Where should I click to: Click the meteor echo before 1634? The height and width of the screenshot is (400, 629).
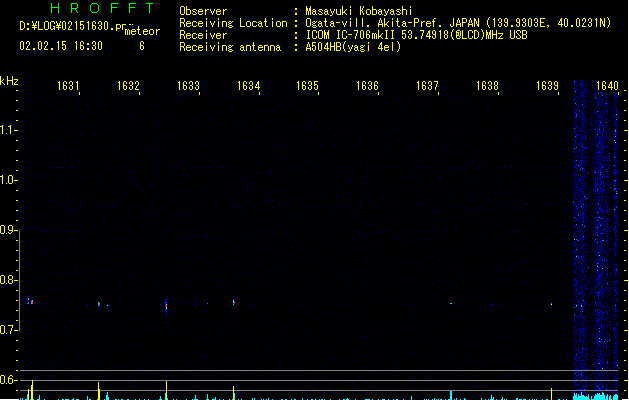point(233,303)
